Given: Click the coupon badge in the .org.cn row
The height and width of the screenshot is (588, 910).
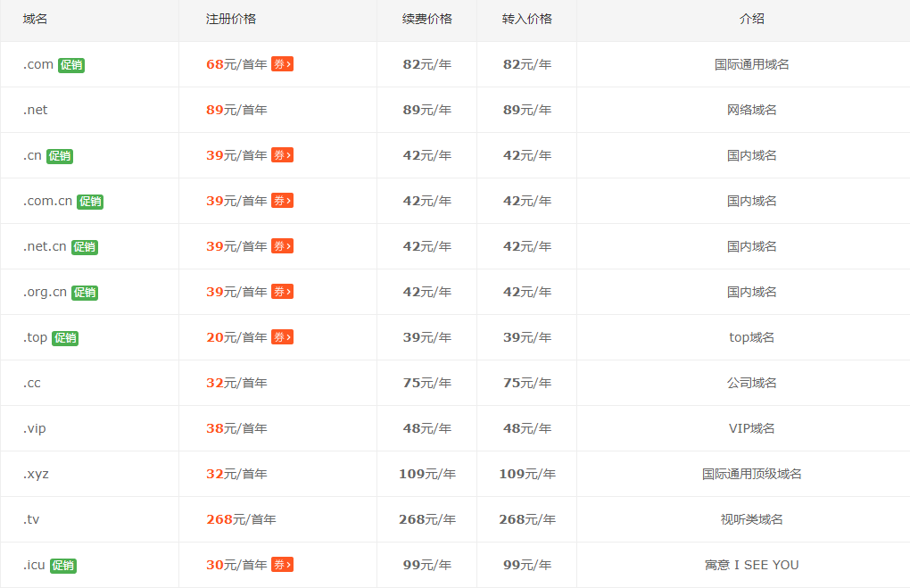Looking at the screenshot, I should tap(282, 292).
